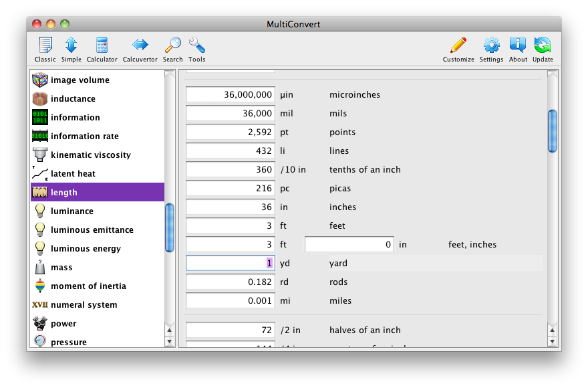Screen dimensions: 588x388
Task: Select the image volume cube icon
Action: tap(39, 80)
